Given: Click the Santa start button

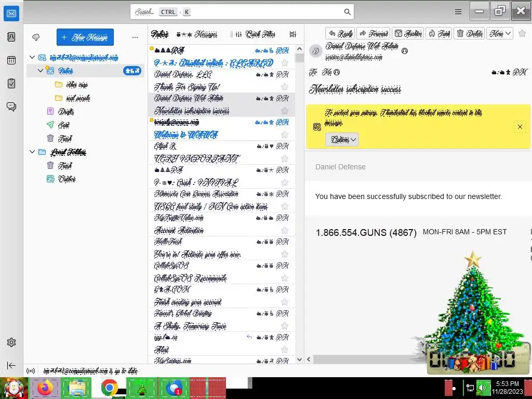Looking at the screenshot, I should coord(14,388).
